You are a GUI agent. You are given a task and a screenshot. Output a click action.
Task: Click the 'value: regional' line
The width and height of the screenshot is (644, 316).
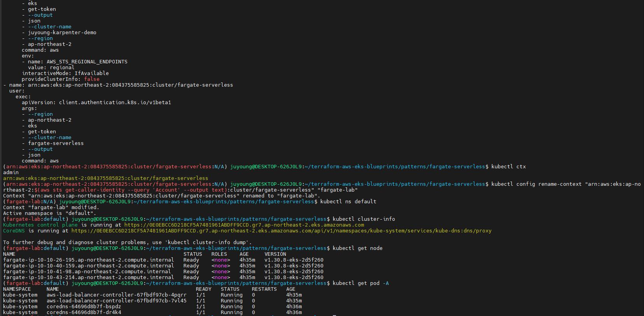pyautogui.click(x=51, y=68)
